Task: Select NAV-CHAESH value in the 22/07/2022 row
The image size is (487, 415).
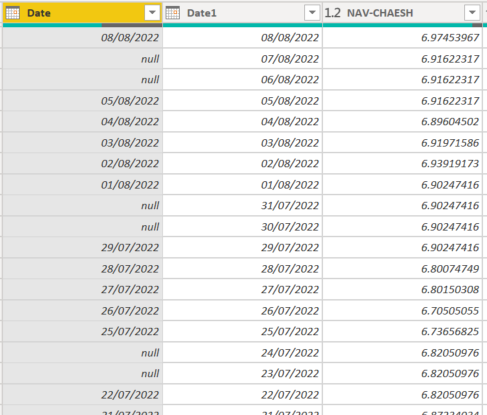Action: tap(402, 395)
